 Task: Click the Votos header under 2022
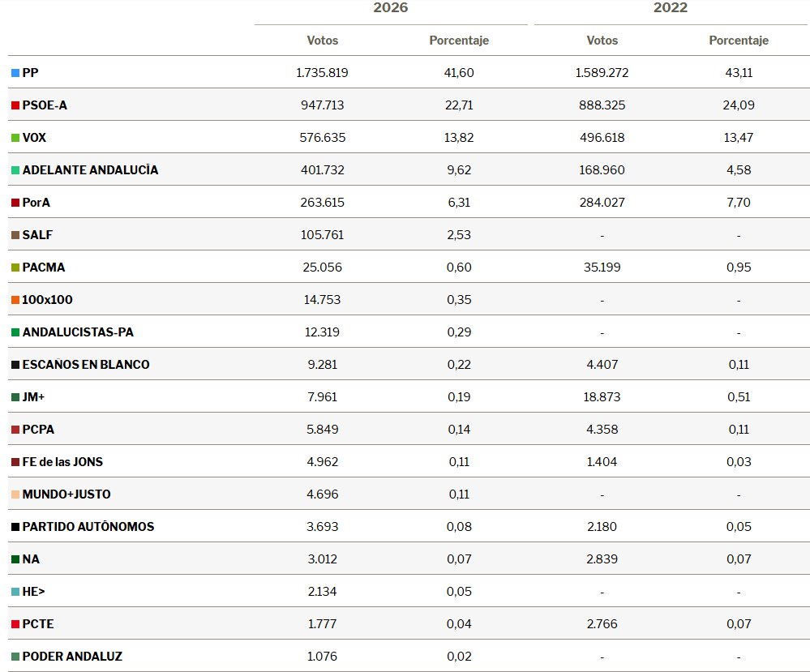pos(602,41)
